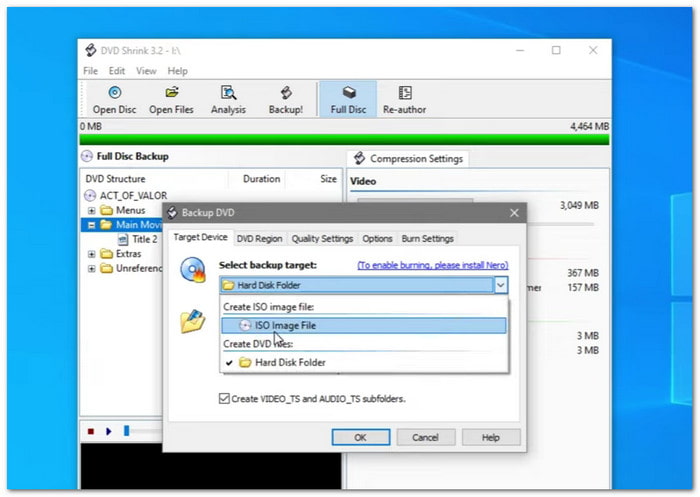Open the Burn Settings tab
Screen dimensions: 700x497
pos(427,239)
